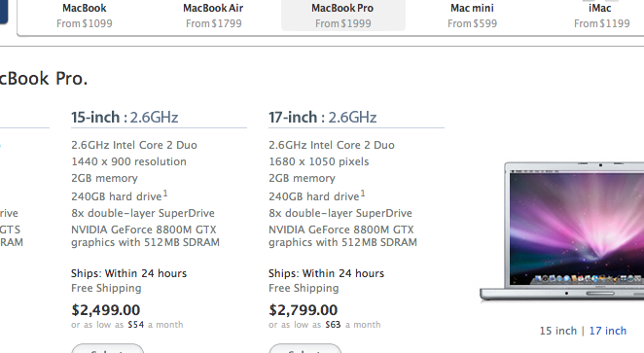Click the Select button under 15-inch model
Image resolution: width=644 pixels, height=353 pixels.
tap(108, 348)
